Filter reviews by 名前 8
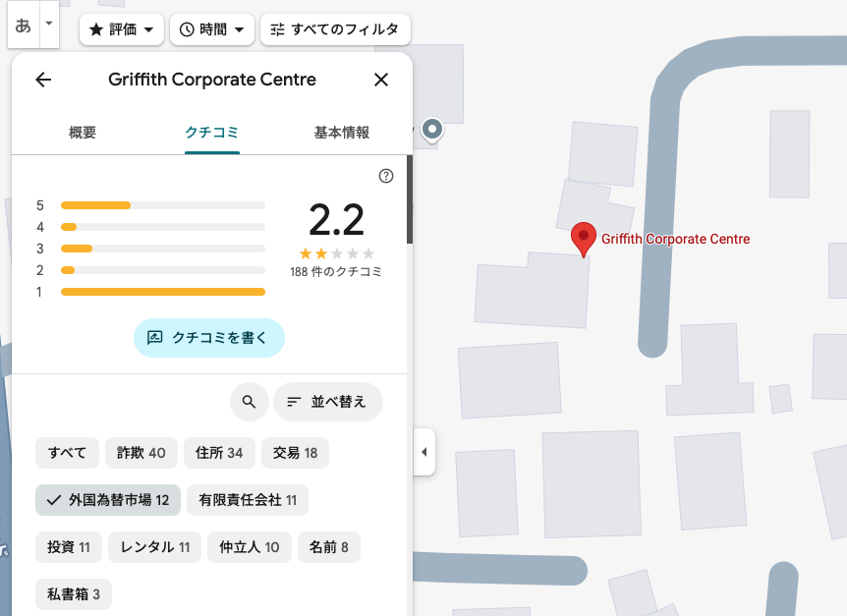This screenshot has width=847, height=616. [x=329, y=547]
